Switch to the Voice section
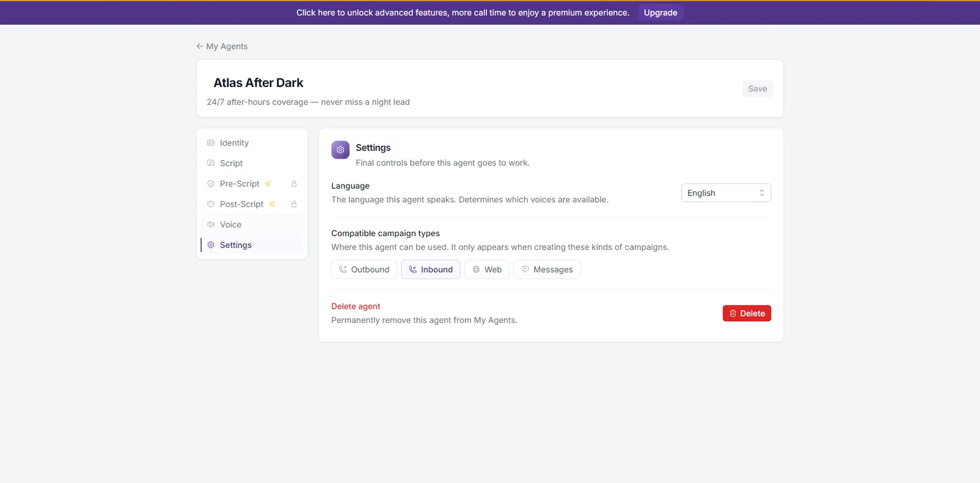This screenshot has width=980, height=483. [x=252, y=224]
